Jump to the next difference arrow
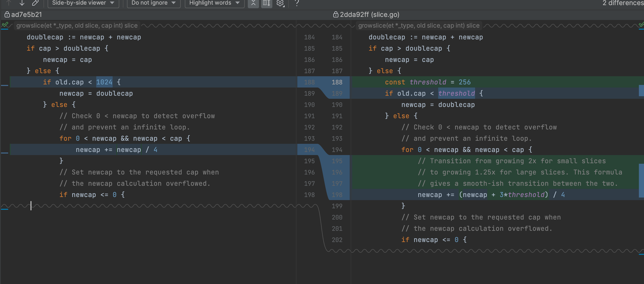The height and width of the screenshot is (284, 644). [x=22, y=3]
